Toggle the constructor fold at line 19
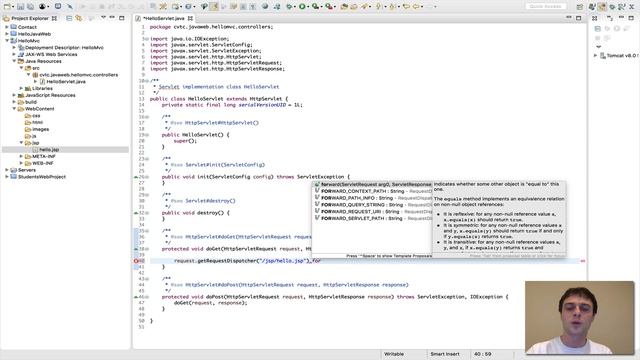Image resolution: width=640 pixels, height=360 pixels. [x=146, y=135]
